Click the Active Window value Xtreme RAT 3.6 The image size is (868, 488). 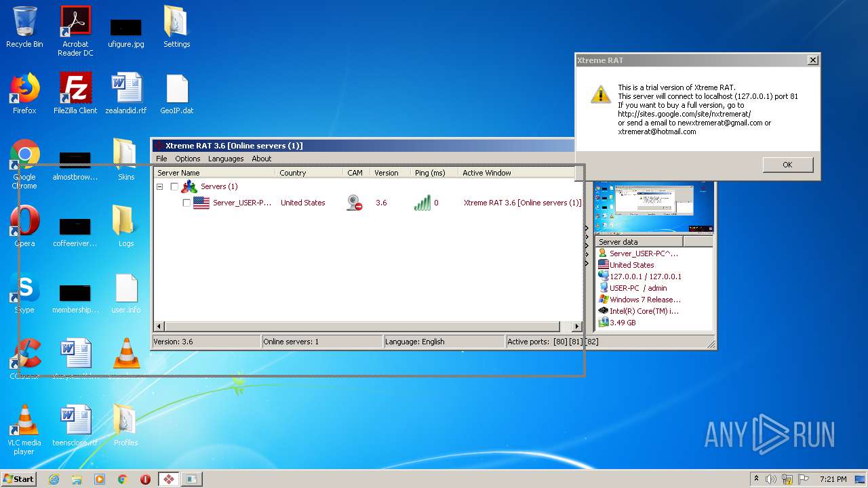tap(522, 203)
